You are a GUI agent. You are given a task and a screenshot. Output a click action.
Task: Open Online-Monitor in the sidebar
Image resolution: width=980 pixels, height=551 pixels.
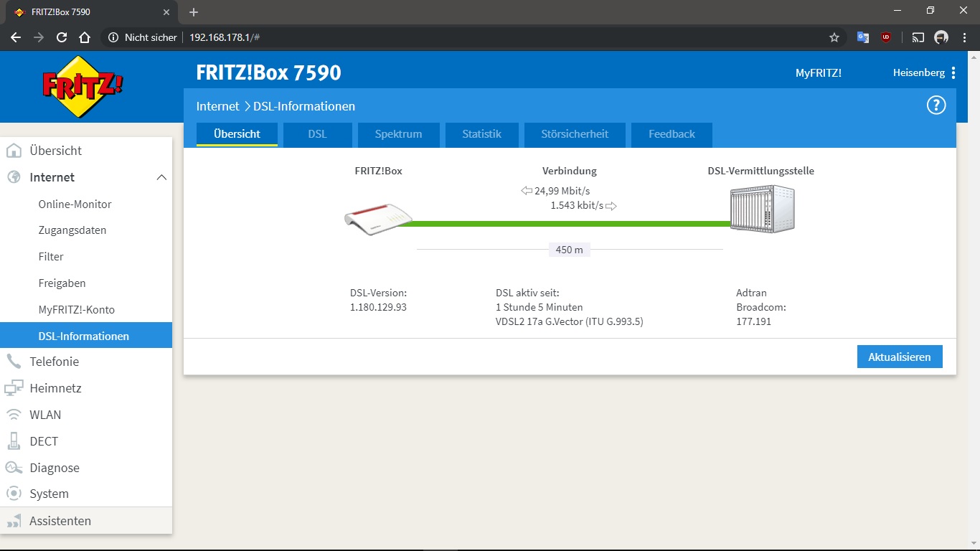tap(75, 204)
